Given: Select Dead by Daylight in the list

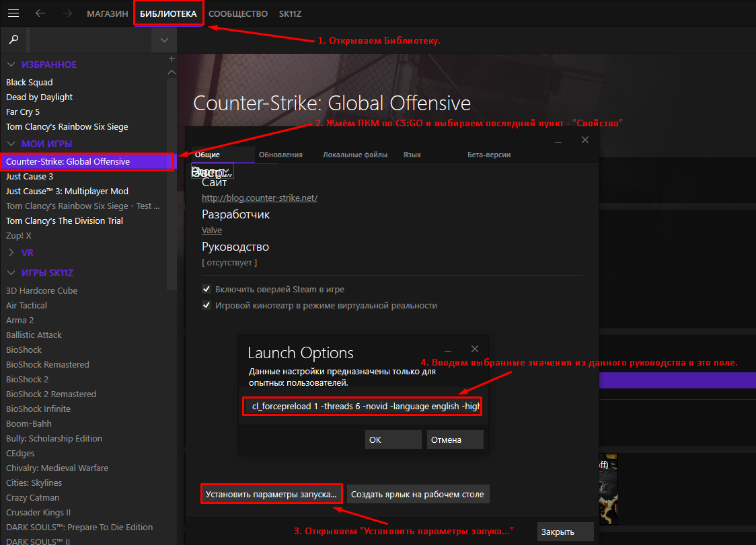Looking at the screenshot, I should click(x=39, y=97).
